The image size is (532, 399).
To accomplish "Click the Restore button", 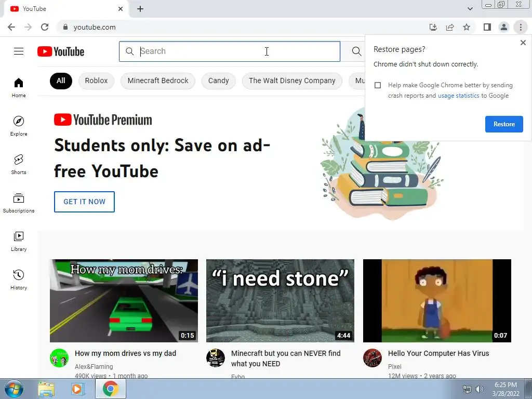I will pyautogui.click(x=504, y=124).
